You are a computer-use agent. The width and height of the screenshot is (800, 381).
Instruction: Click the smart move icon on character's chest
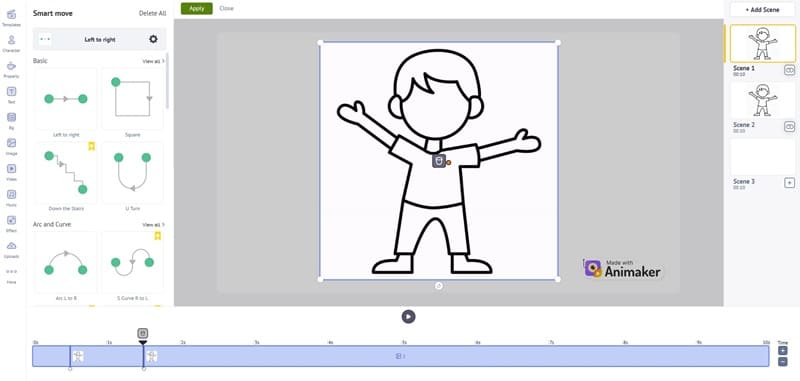(x=439, y=161)
